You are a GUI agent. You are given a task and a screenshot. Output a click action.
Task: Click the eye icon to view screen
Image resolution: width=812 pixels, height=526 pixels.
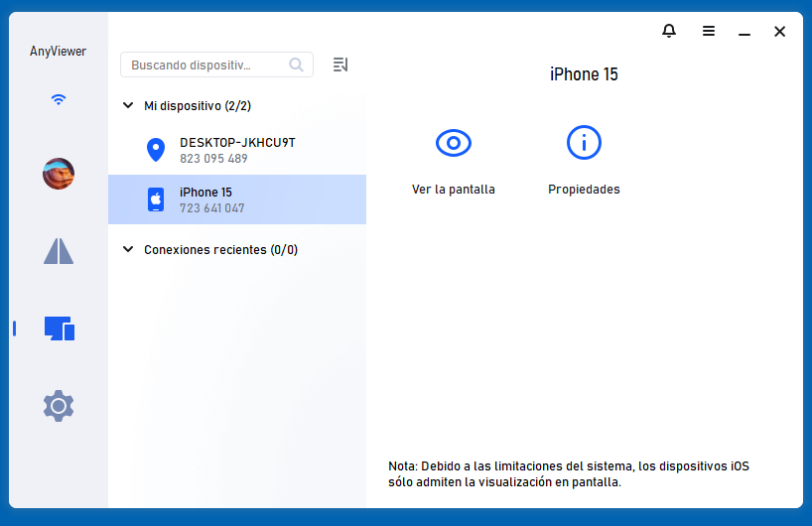(453, 143)
